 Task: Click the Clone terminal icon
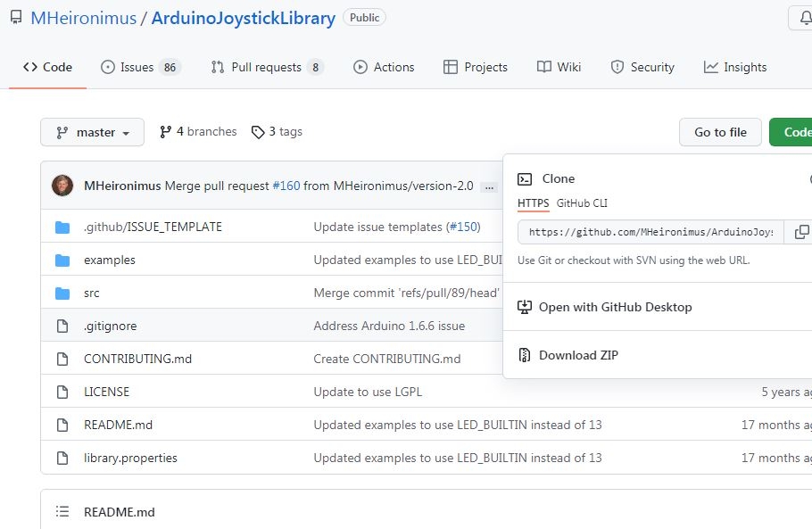[x=525, y=179]
